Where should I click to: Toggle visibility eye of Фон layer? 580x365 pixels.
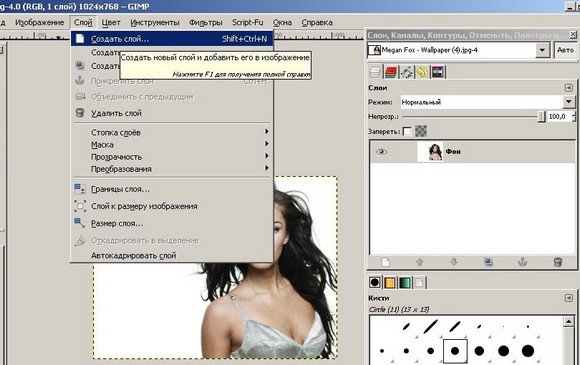[381, 152]
